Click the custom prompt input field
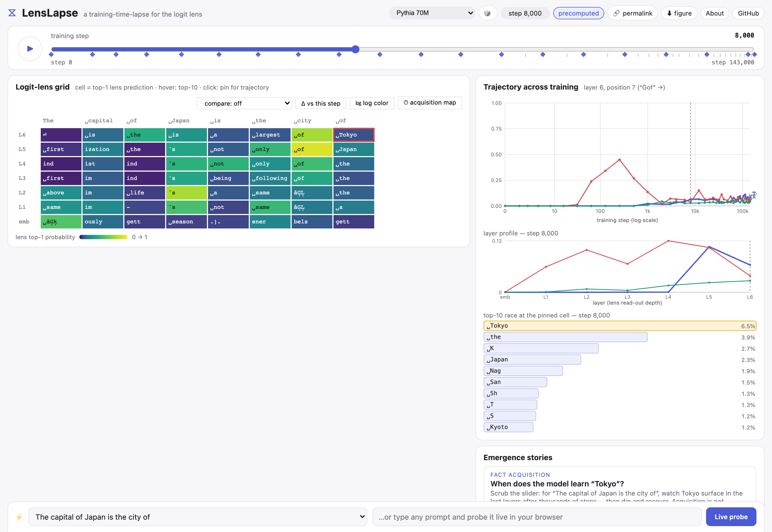Screen dimensions: 772x532 [537, 517]
